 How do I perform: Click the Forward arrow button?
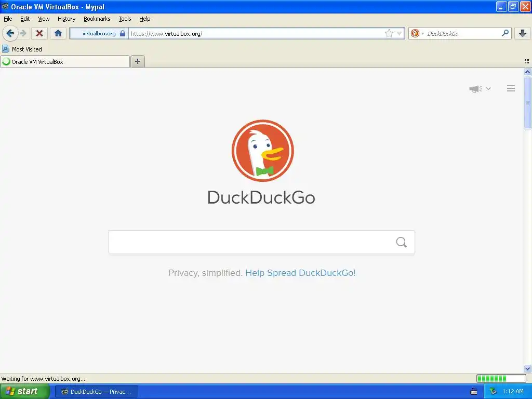[23, 33]
